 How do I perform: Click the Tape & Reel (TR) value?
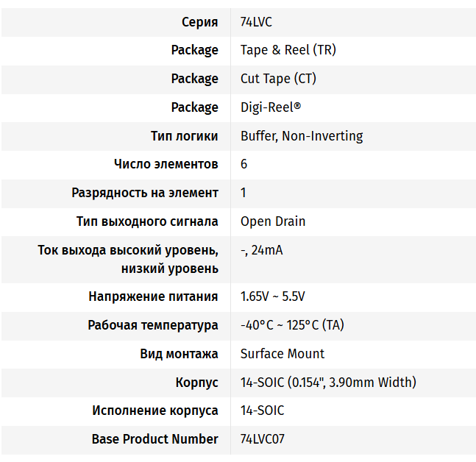coord(288,50)
